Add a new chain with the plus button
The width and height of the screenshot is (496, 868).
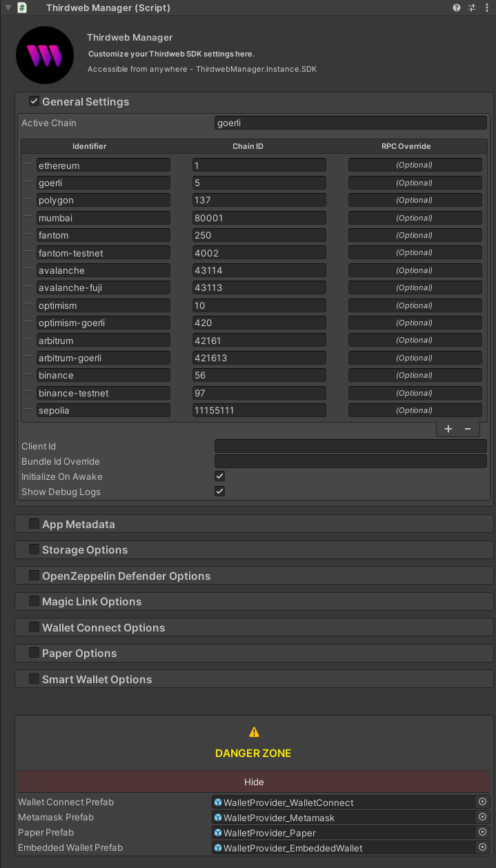click(x=448, y=429)
